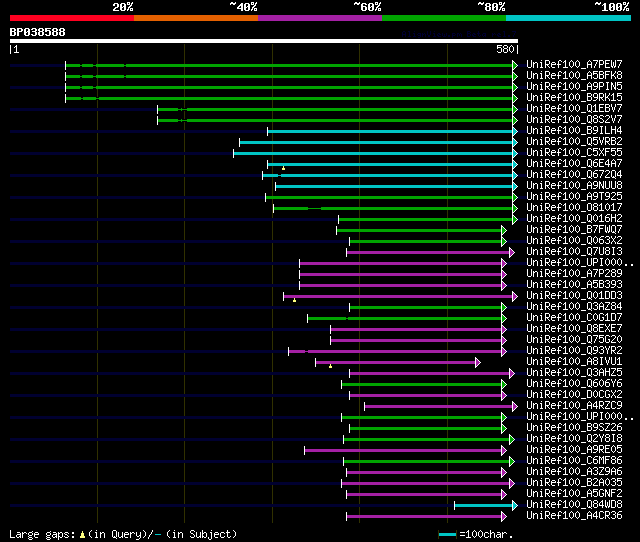This screenshot has width=640, height=542.
Task: Click the query gap marker under A8IVU1 bar
Action: pos(330,367)
